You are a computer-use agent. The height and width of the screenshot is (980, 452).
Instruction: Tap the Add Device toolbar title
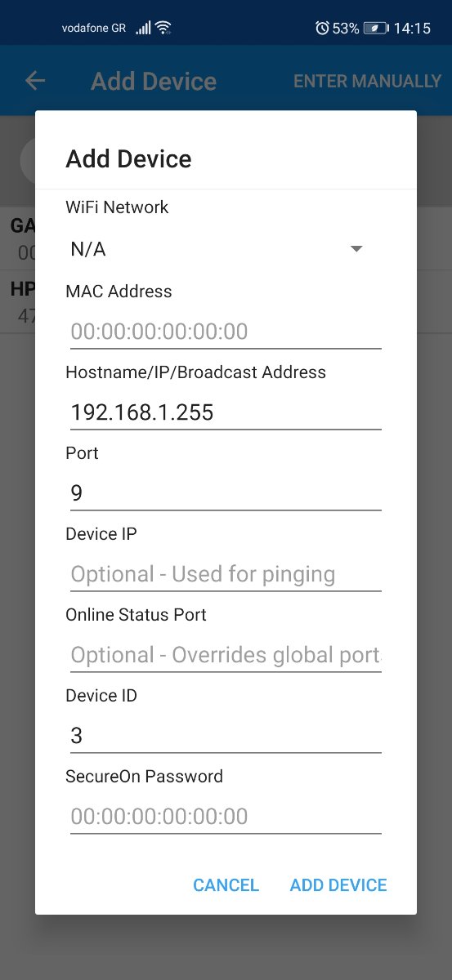154,82
